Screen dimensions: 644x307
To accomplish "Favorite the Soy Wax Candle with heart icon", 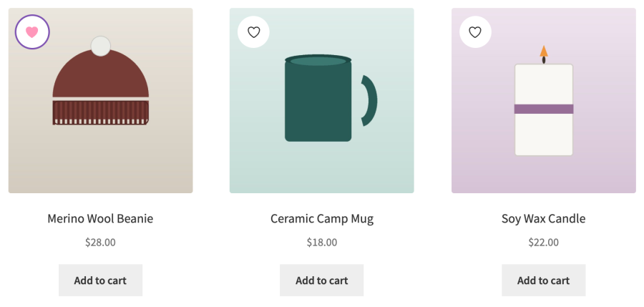I will 475,32.
